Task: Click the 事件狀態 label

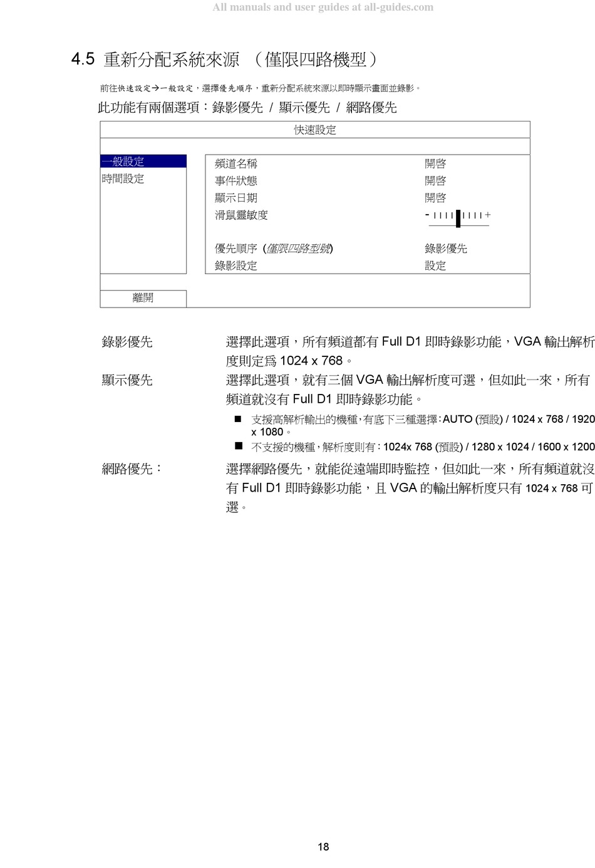Action: click(236, 180)
